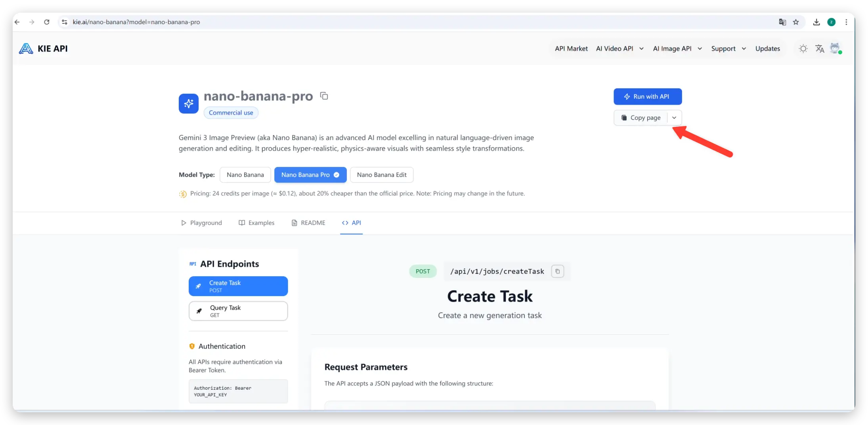The width and height of the screenshot is (868, 425).
Task: Reload the page with the refresh icon
Action: [x=47, y=22]
